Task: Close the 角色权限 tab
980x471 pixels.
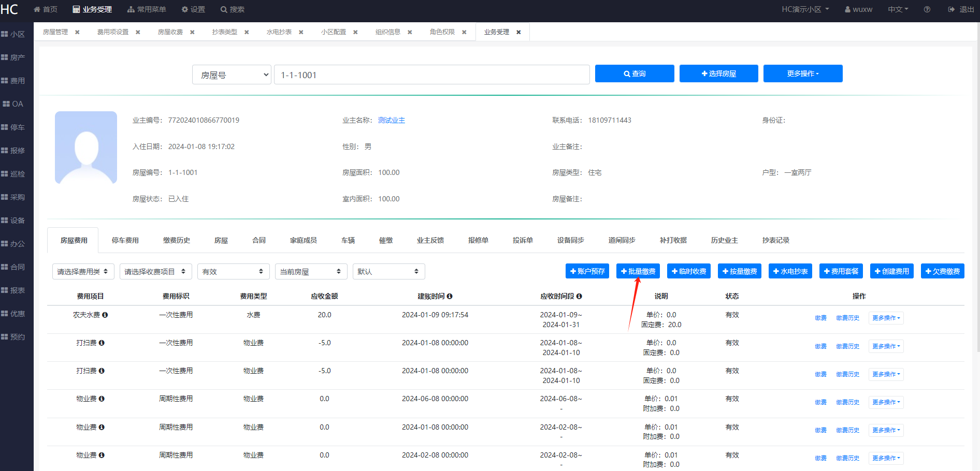Action: (x=464, y=32)
